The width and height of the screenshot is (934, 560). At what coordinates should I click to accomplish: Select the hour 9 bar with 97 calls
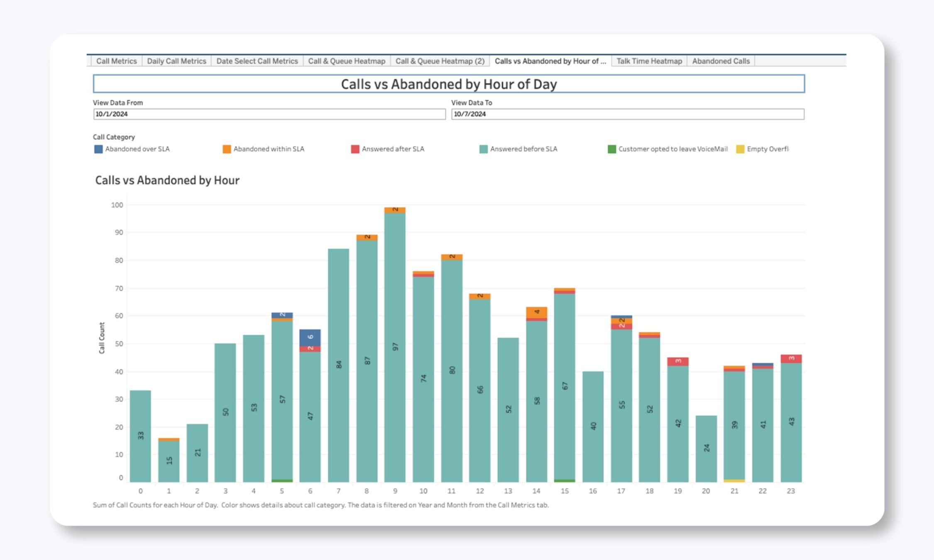point(395,346)
